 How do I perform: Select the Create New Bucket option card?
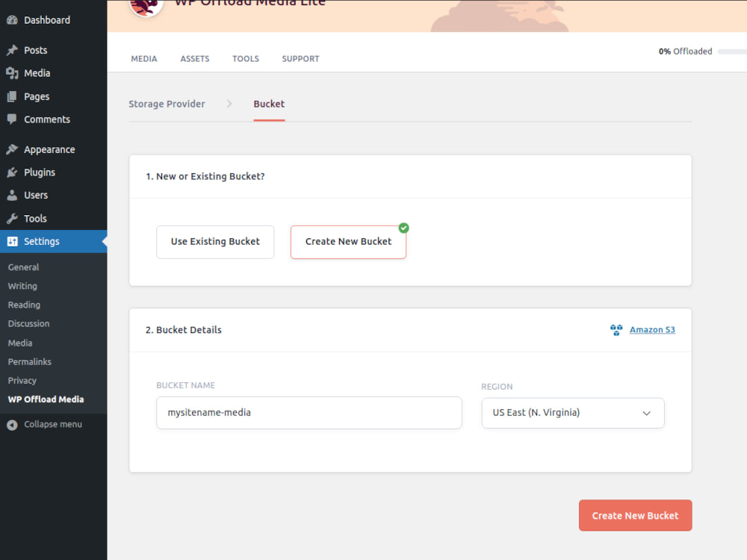point(348,242)
